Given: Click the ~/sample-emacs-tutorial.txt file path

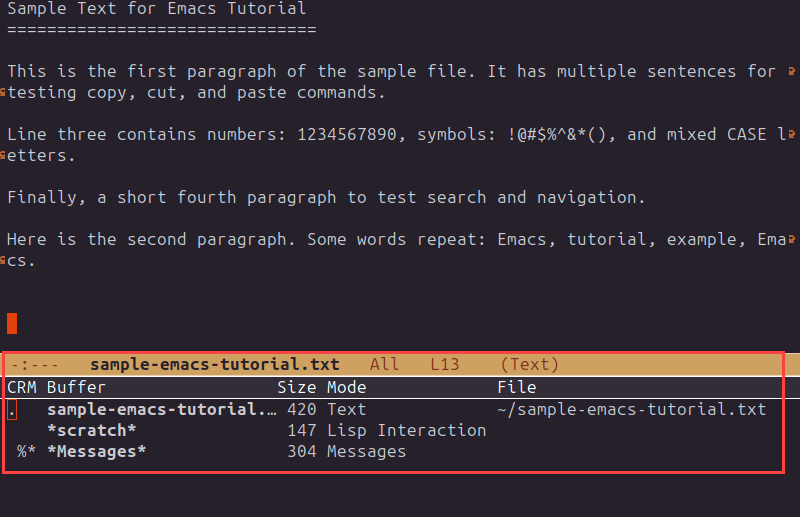Looking at the screenshot, I should click(631, 409).
